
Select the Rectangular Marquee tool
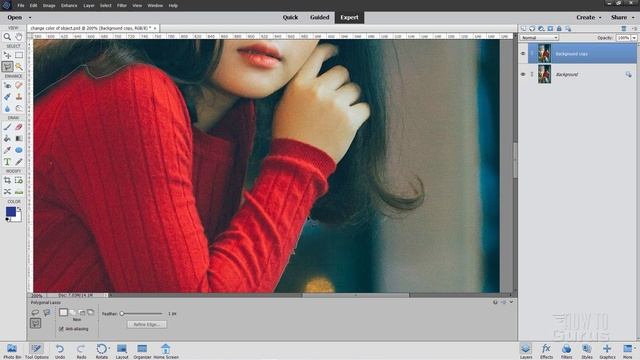point(19,55)
